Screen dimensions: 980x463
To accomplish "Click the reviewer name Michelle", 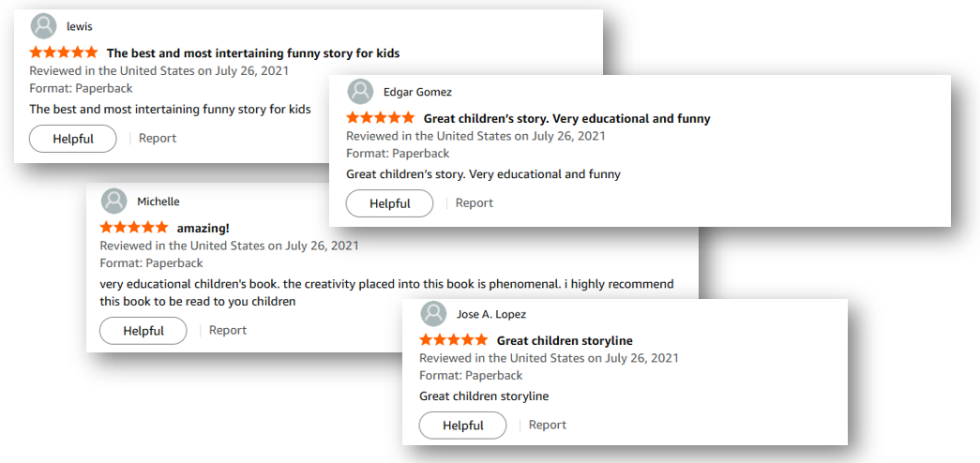I will pos(158,202).
